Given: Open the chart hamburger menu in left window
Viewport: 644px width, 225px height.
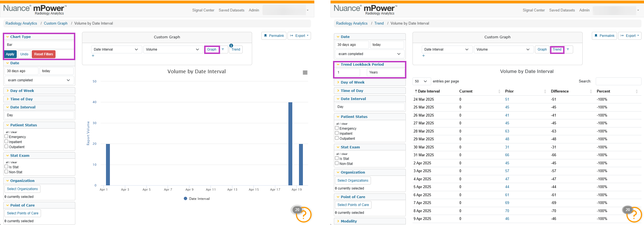Looking at the screenshot, I should point(305,73).
